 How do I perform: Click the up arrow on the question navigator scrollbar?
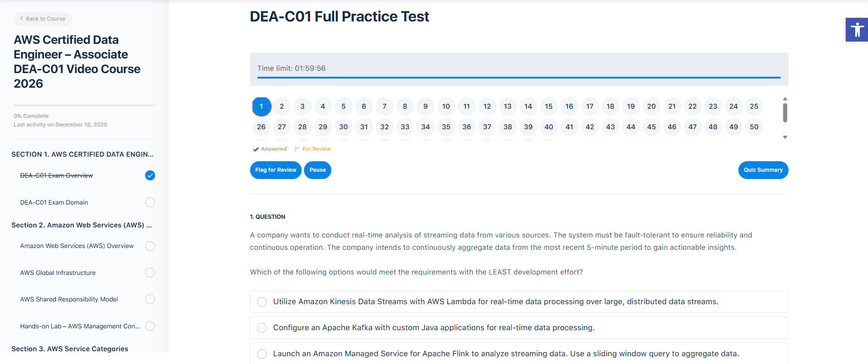[785, 98]
